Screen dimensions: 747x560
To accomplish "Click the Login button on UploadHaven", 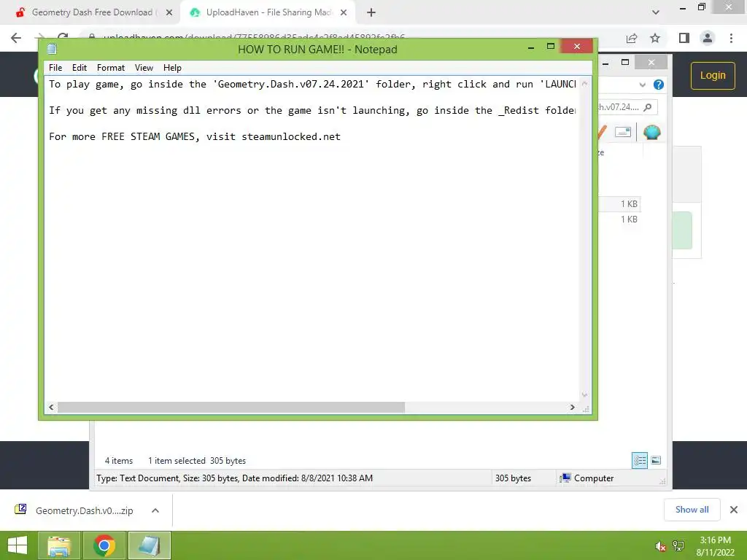I will coord(713,75).
